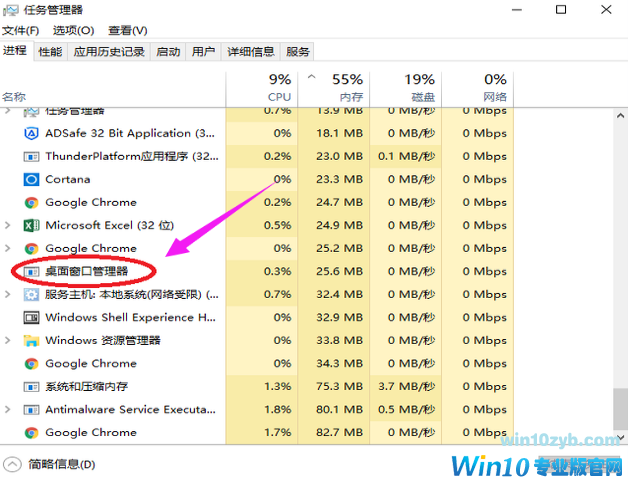Image resolution: width=628 pixels, height=480 pixels.
Task: Open the 文件(F) menu
Action: pyautogui.click(x=20, y=30)
